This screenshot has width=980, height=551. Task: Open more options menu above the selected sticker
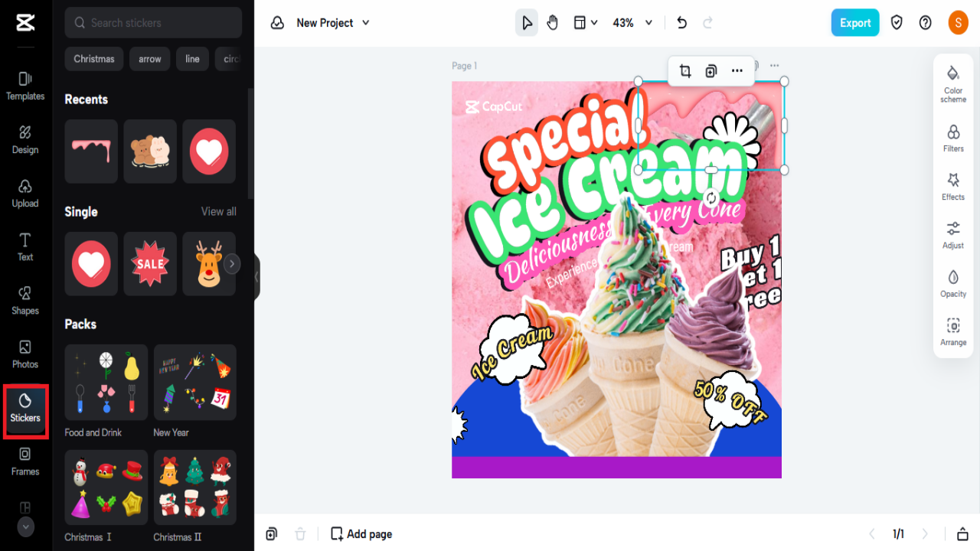point(737,70)
